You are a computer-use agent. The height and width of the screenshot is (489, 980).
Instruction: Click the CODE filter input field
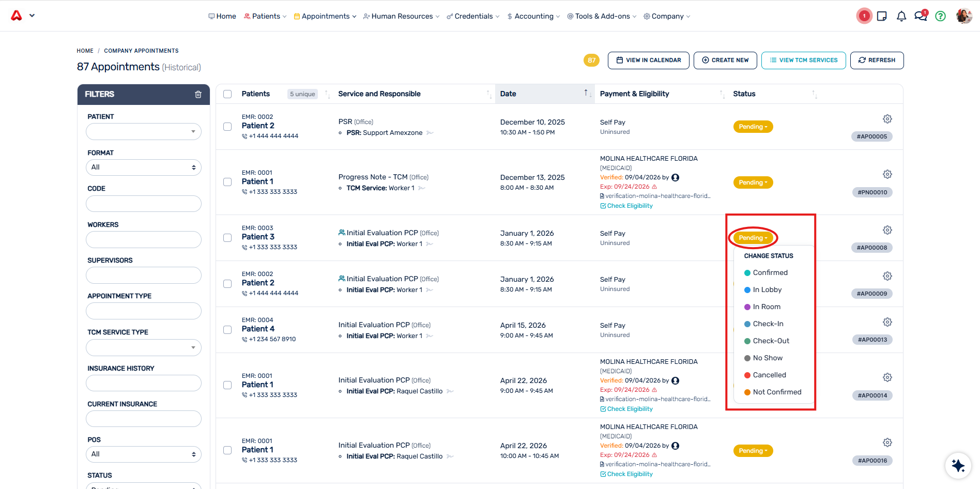144,204
